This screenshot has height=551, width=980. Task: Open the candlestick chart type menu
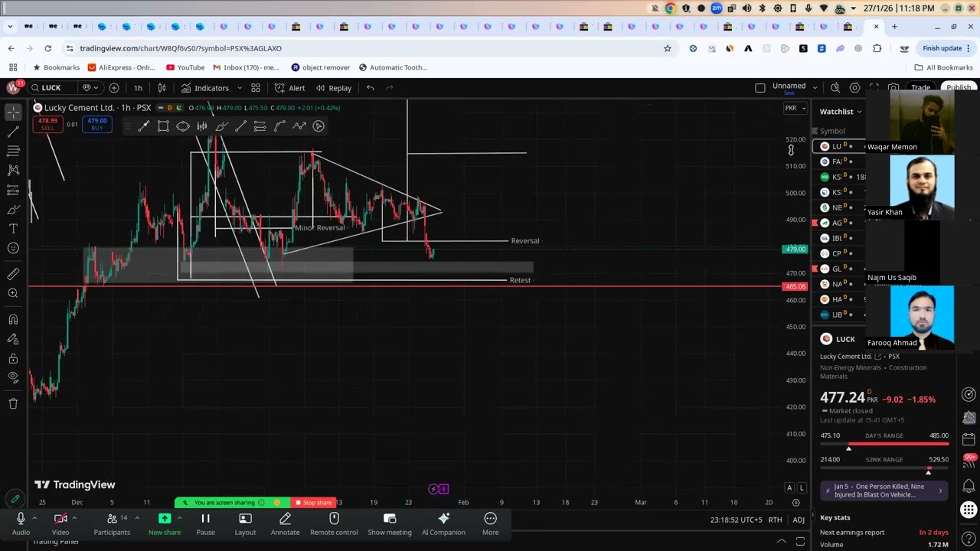pos(162,88)
